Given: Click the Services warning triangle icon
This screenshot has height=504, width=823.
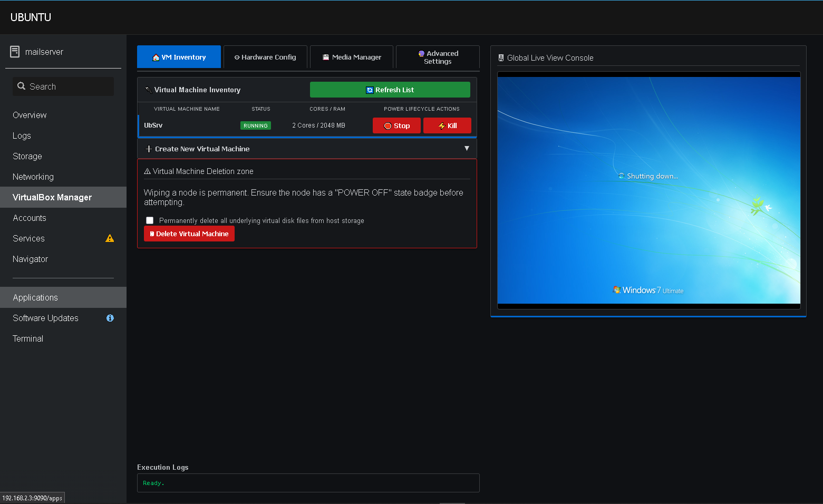Looking at the screenshot, I should 110,238.
